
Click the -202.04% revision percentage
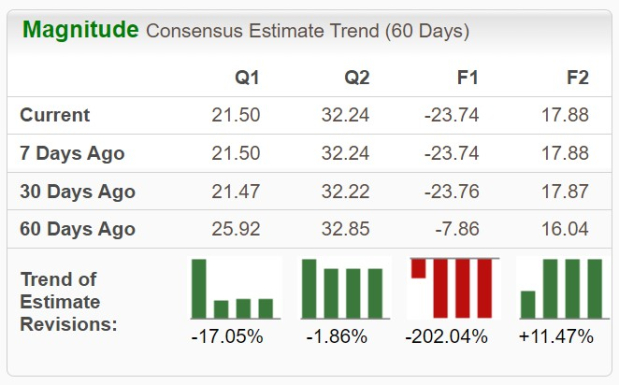pos(446,337)
